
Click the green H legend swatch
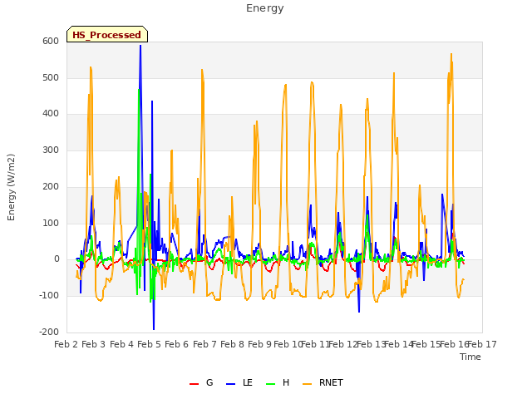tap(270, 384)
